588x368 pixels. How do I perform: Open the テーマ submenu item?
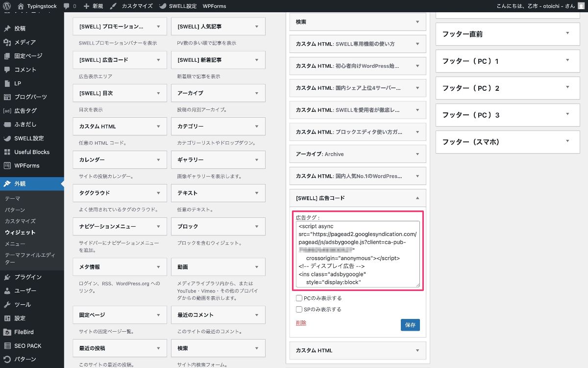(x=13, y=199)
